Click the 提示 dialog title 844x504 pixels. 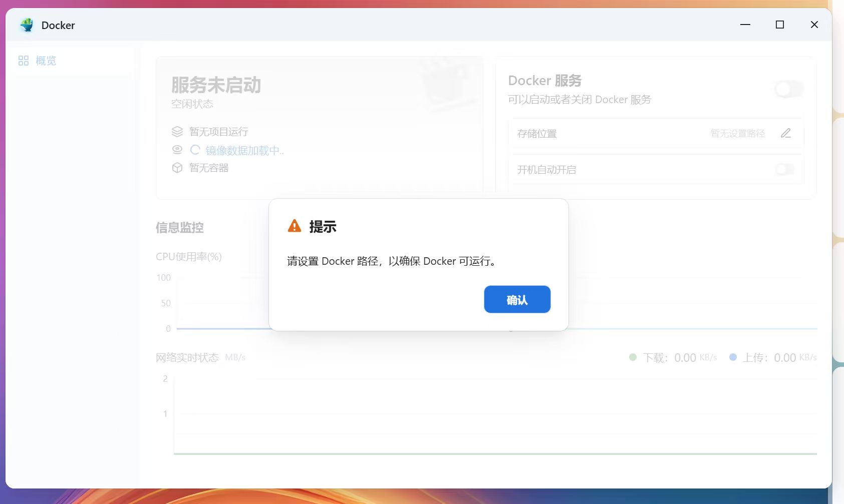click(323, 227)
